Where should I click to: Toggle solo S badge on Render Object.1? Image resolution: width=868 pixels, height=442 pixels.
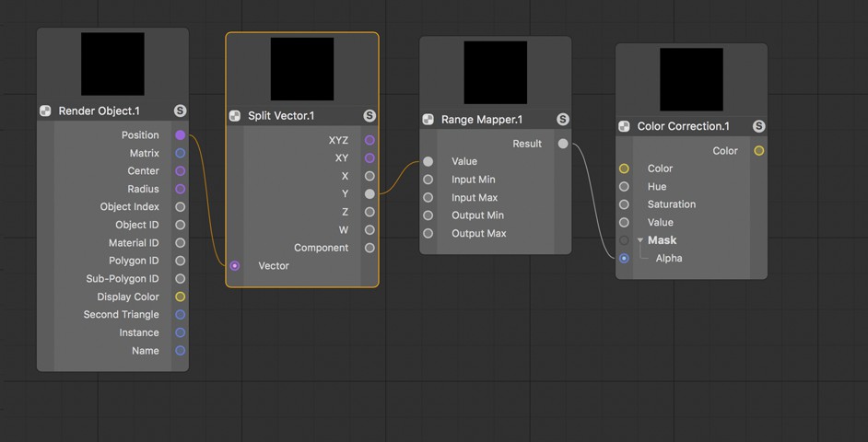[x=180, y=110]
